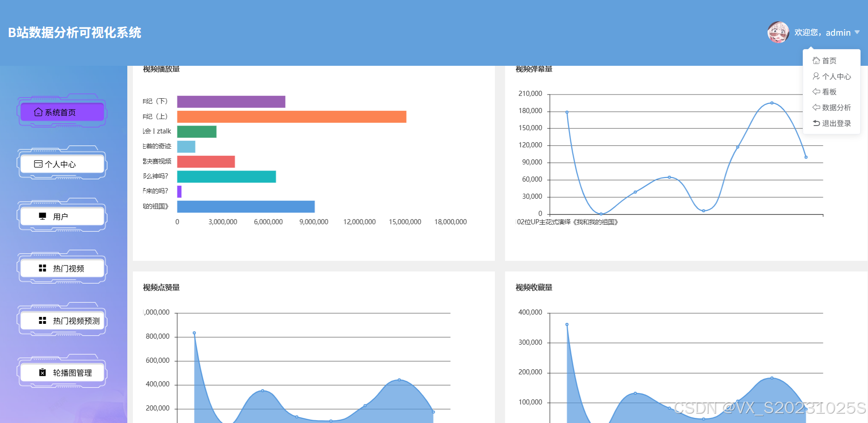868x423 pixels.
Task: Click the house icon next to 首页
Action: 816,60
